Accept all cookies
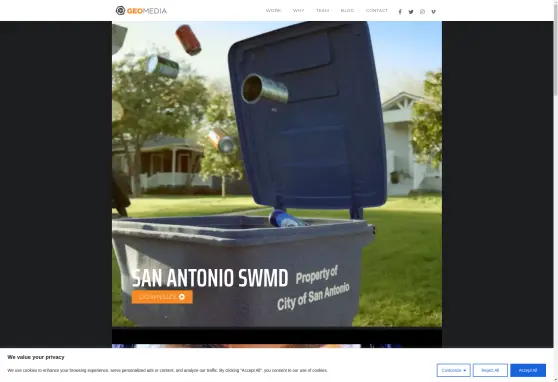This screenshot has height=382, width=558. [x=528, y=370]
